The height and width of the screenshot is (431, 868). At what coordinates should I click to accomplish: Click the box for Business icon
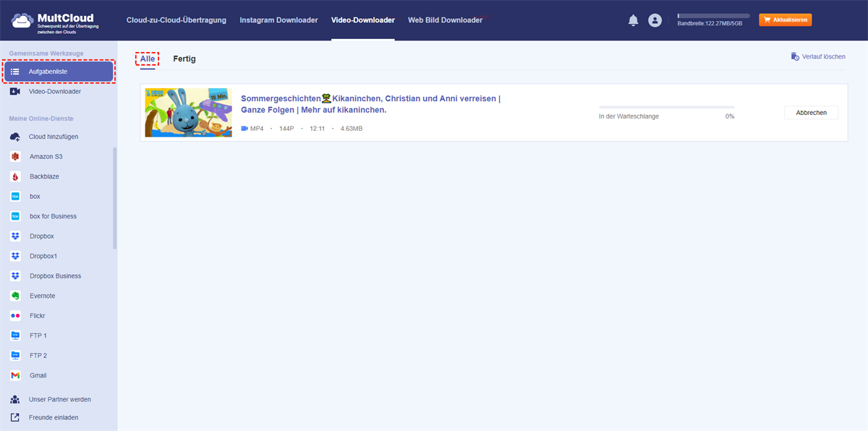15,216
